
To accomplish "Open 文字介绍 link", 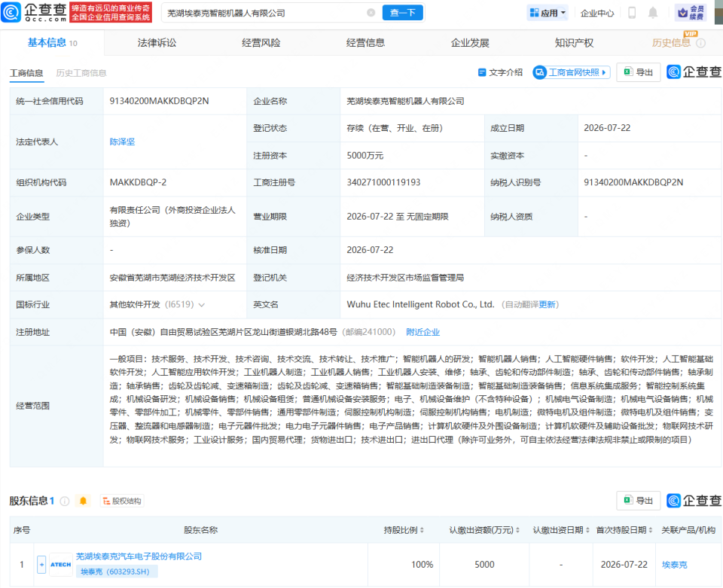I will pos(500,72).
